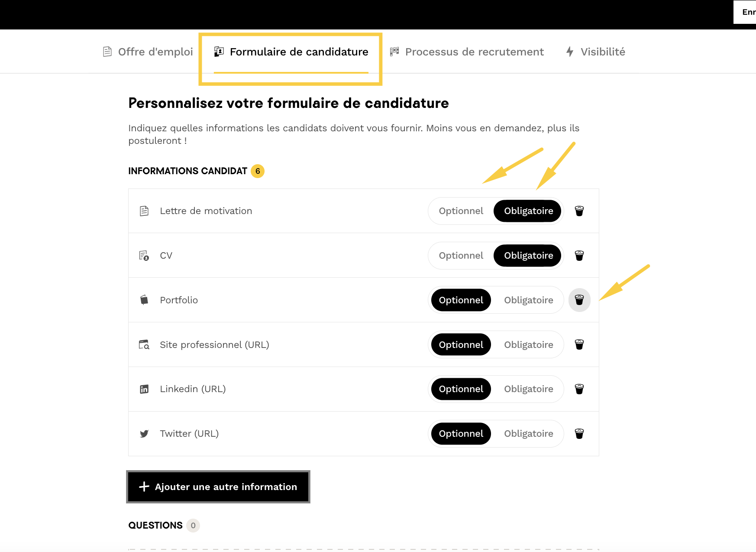Switch to Processus de recrutement tab

pos(467,52)
